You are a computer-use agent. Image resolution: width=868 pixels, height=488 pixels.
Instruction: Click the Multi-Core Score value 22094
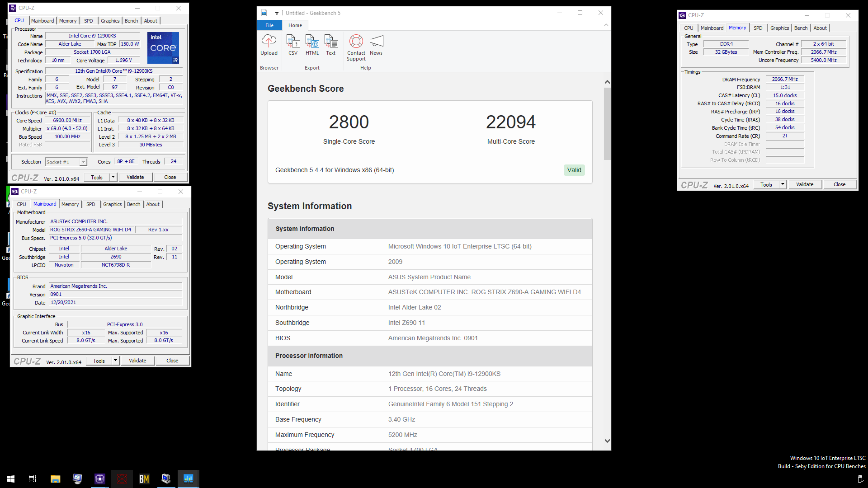pos(511,122)
